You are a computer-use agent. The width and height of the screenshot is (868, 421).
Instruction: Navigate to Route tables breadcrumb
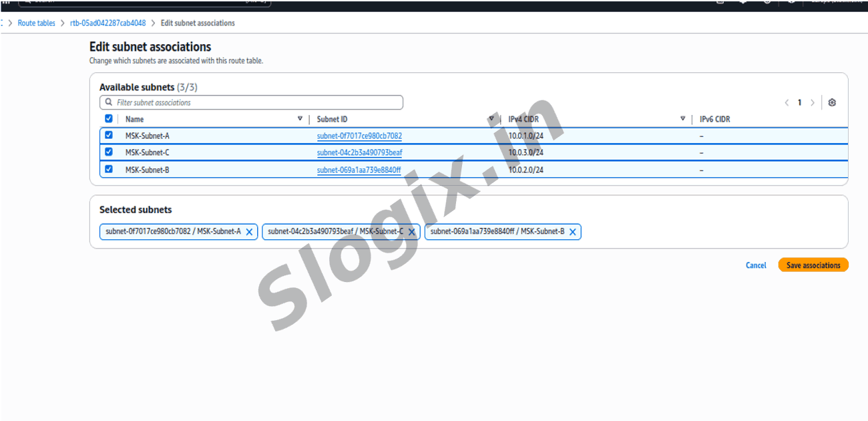pos(37,23)
